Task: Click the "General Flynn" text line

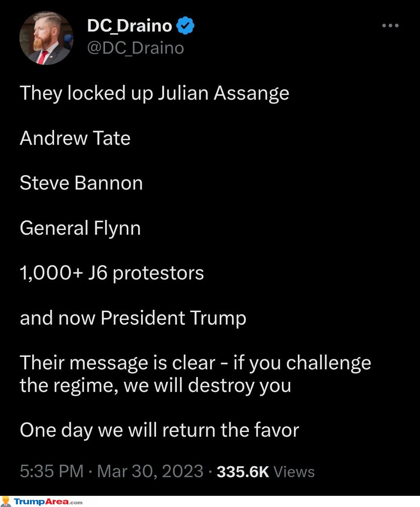Action: point(80,228)
